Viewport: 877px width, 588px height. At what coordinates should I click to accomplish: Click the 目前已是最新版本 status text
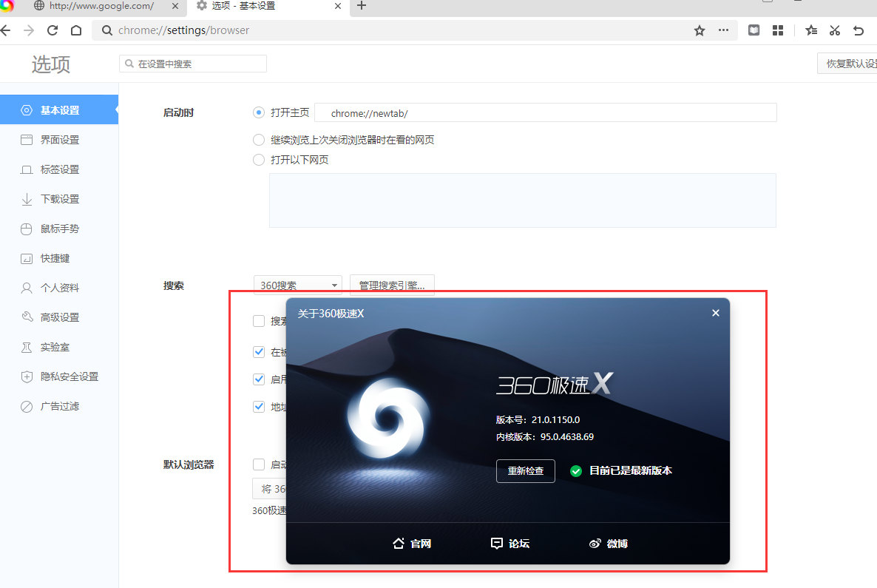click(x=630, y=470)
